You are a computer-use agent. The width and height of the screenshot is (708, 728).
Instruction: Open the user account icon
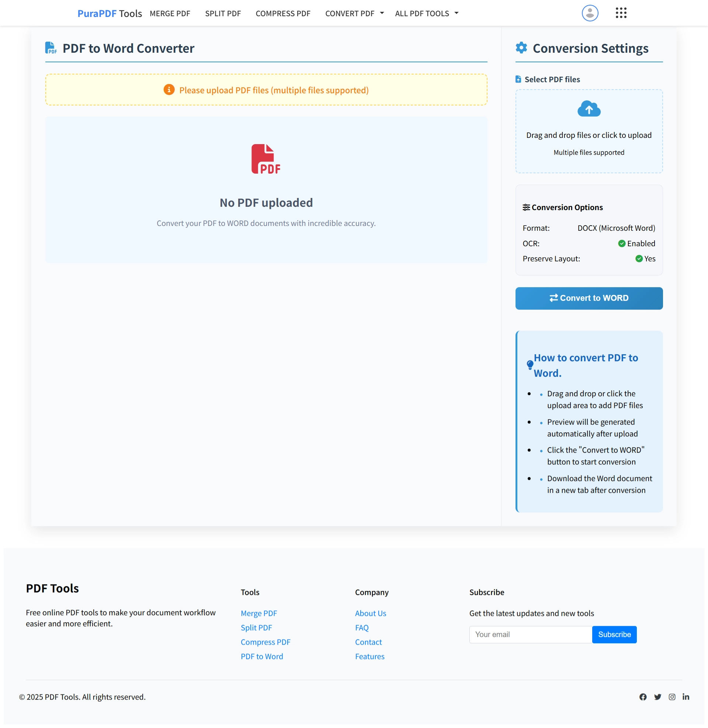[589, 13]
